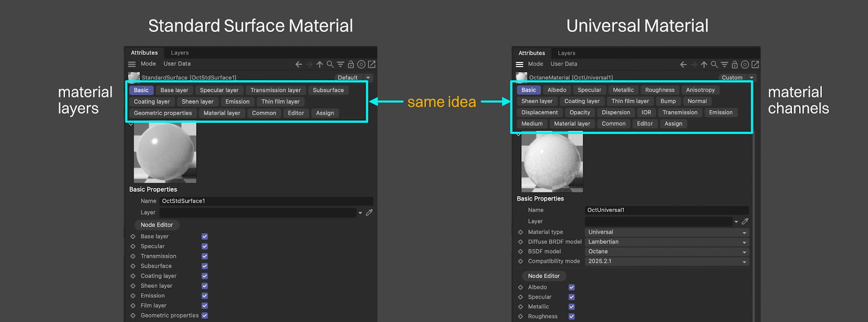Expand the Default preset dropdown arrow
Viewport: 868px width, 322px height.
point(368,78)
